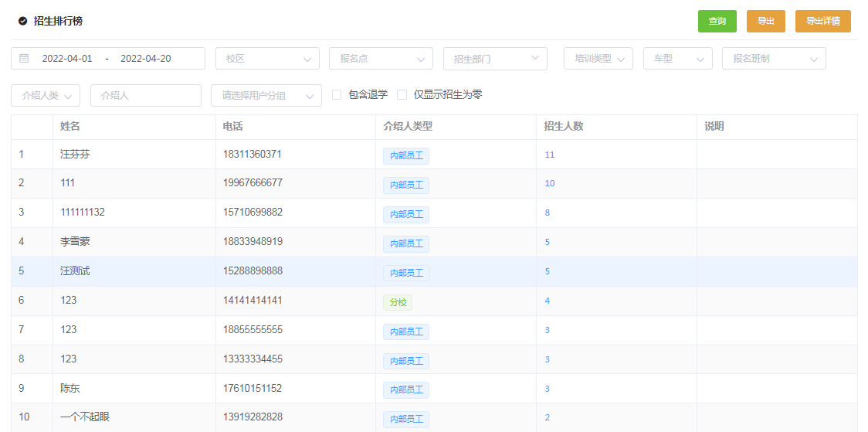Select name 111111132 in row 3
The width and height of the screenshot is (868, 432).
click(x=83, y=212)
